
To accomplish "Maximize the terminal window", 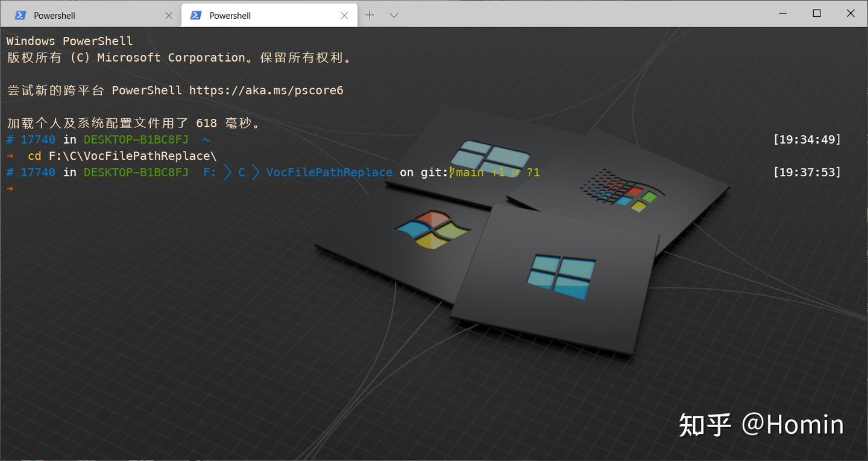I will pos(817,13).
